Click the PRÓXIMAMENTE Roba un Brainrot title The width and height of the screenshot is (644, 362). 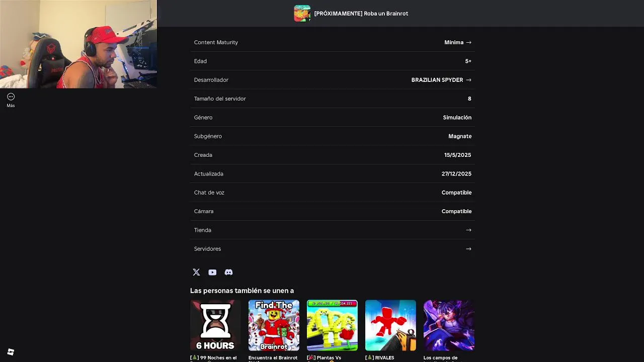[x=361, y=14]
